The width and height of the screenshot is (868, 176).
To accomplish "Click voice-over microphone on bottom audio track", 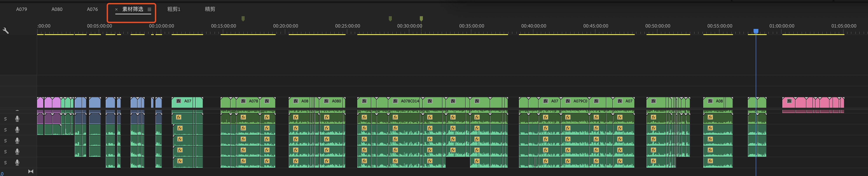I will click(17, 162).
